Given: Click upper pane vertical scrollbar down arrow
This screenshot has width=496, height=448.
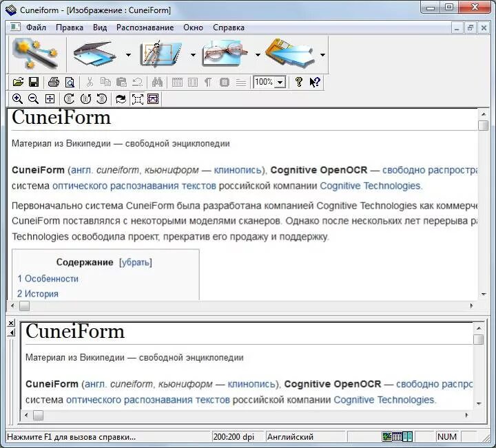Looking at the screenshot, I should tap(484, 295).
